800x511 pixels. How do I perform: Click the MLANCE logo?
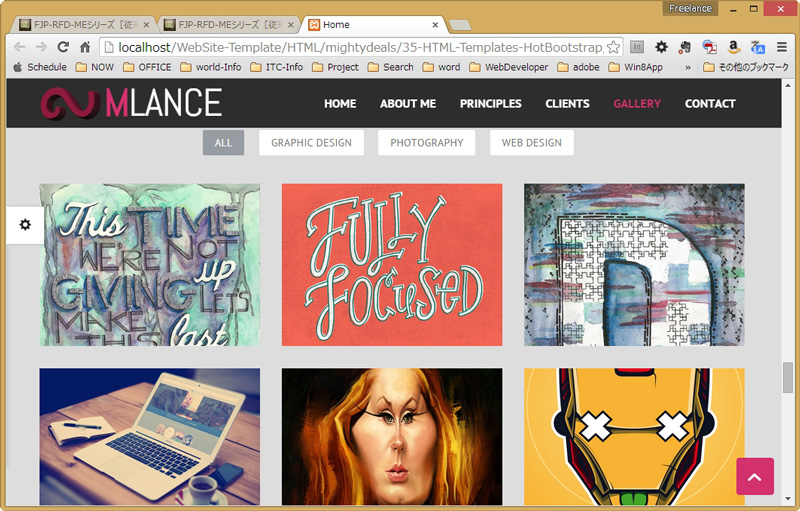click(131, 103)
